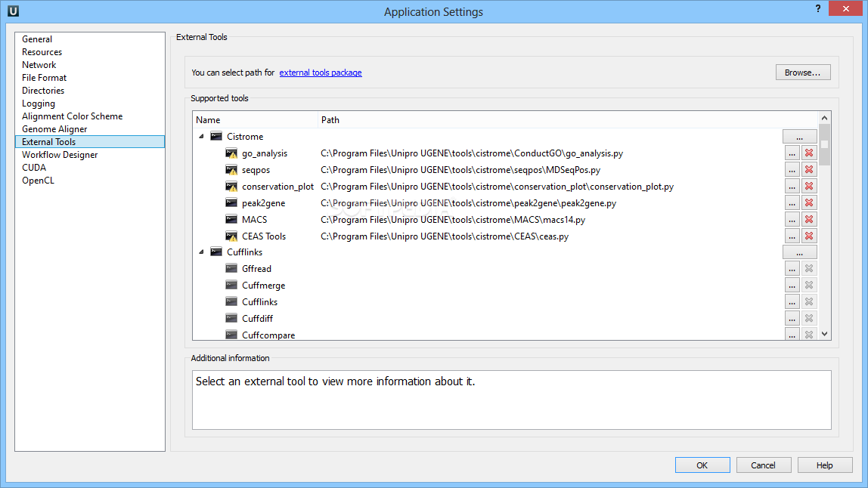The image size is (868, 488).
Task: Click the Cuffdiff tool icon
Action: [x=231, y=318]
